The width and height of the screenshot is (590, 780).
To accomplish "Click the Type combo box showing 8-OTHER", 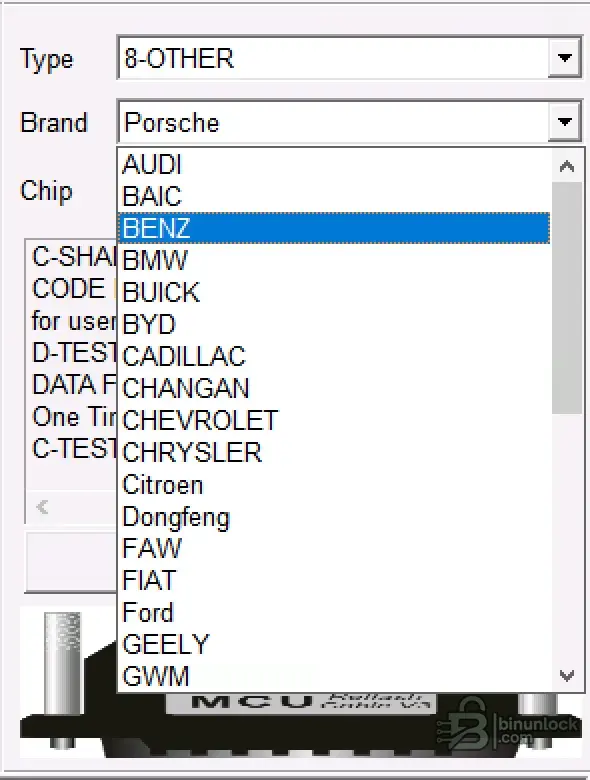I will pos(350,58).
